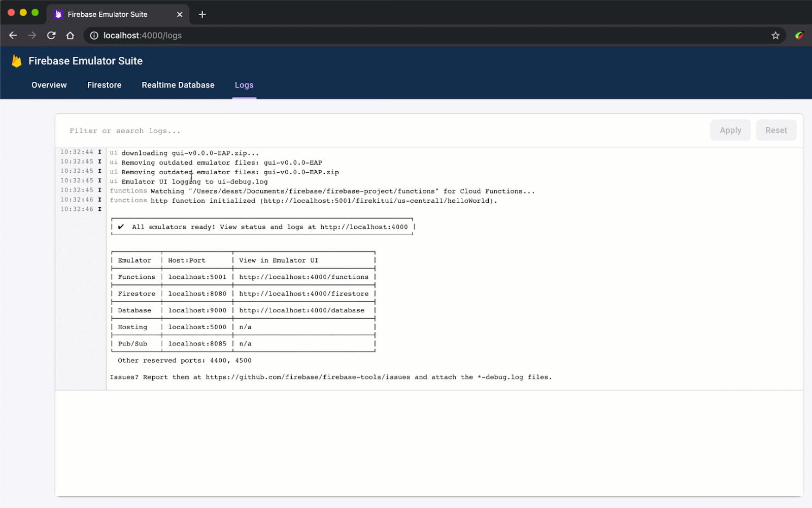Bookmark this page with the star
812x508 pixels.
tap(775, 36)
